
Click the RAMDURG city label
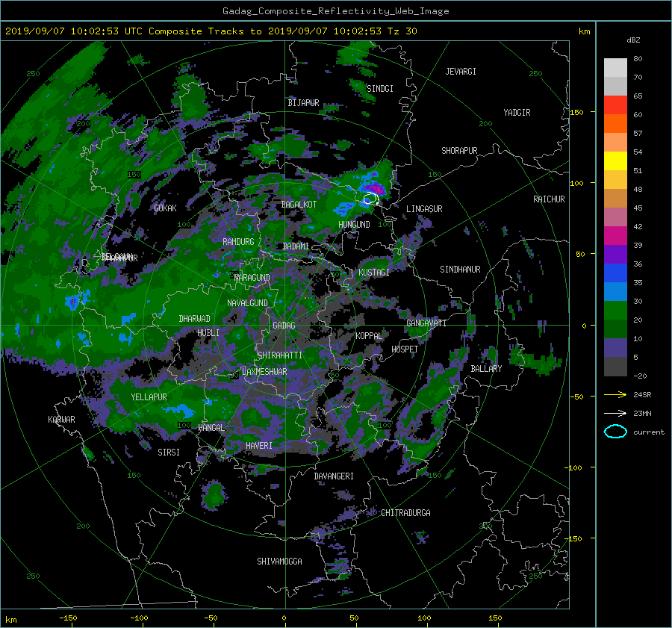tap(238, 242)
